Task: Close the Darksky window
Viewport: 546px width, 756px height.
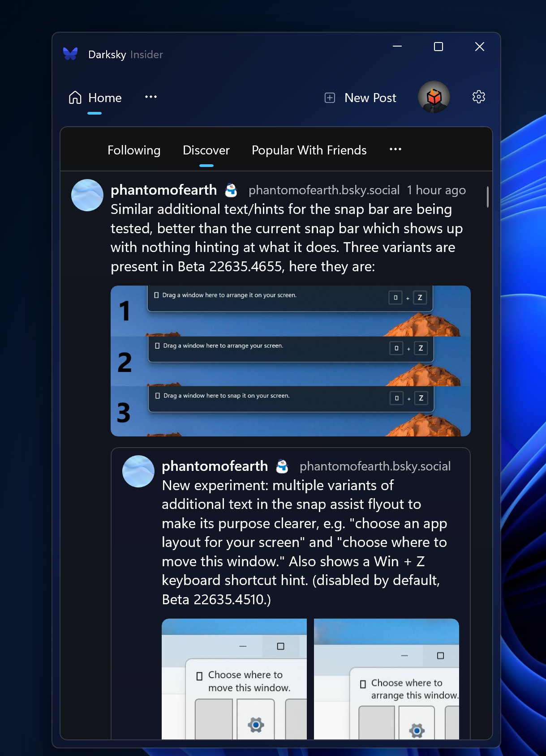Action: [x=480, y=47]
